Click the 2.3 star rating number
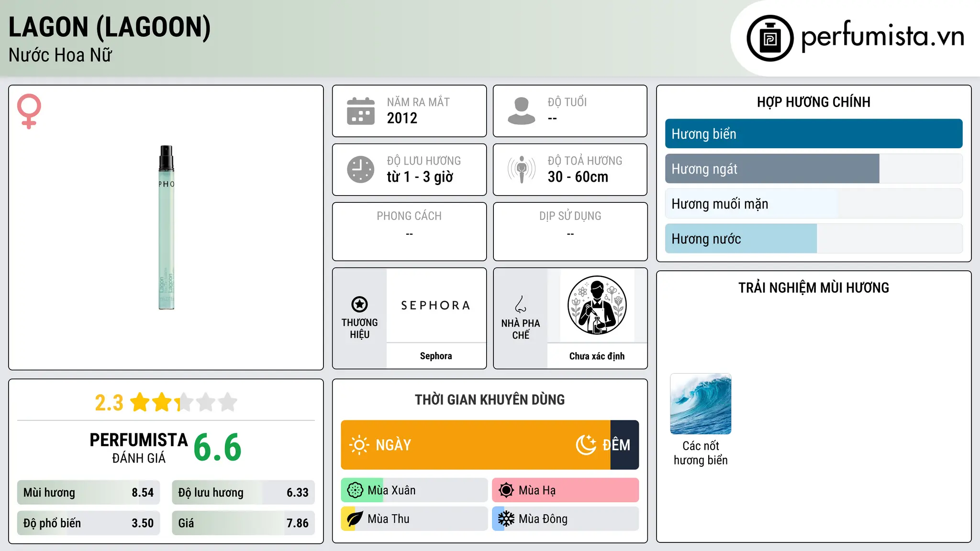This screenshot has width=980, height=551. click(109, 403)
